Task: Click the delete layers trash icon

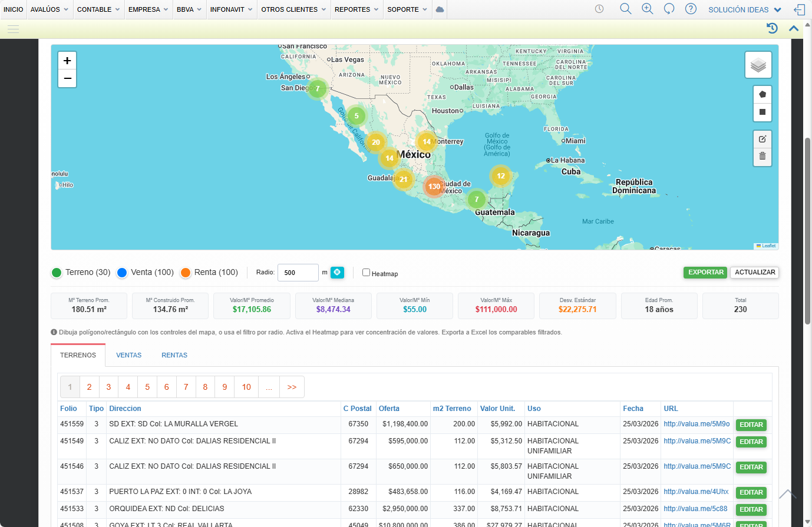Action: click(x=762, y=156)
